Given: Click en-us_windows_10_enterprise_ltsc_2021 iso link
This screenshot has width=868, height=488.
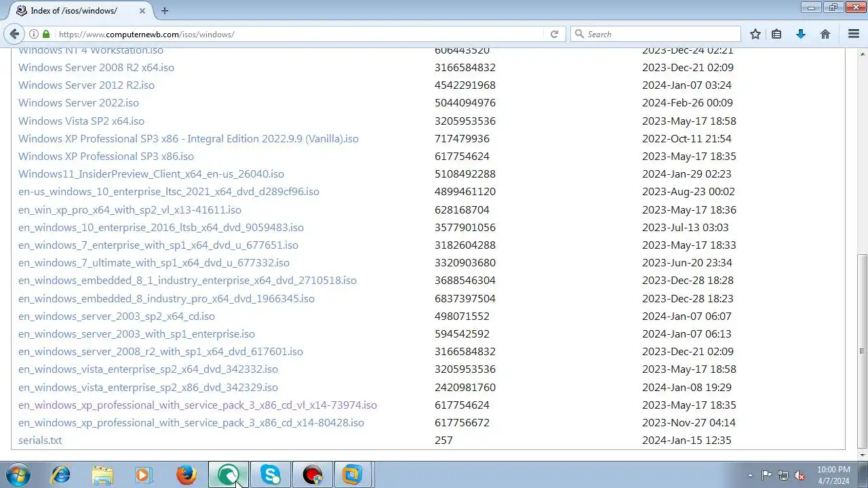Looking at the screenshot, I should pos(169,191).
